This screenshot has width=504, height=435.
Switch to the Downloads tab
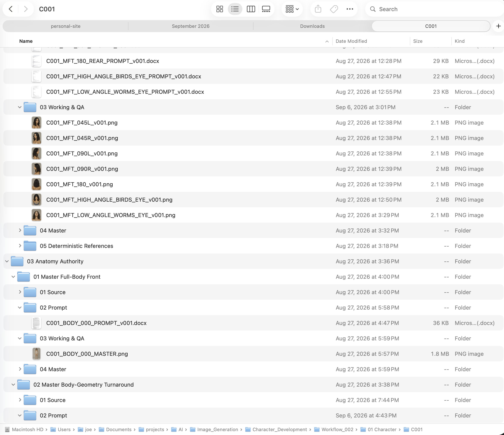coord(312,26)
